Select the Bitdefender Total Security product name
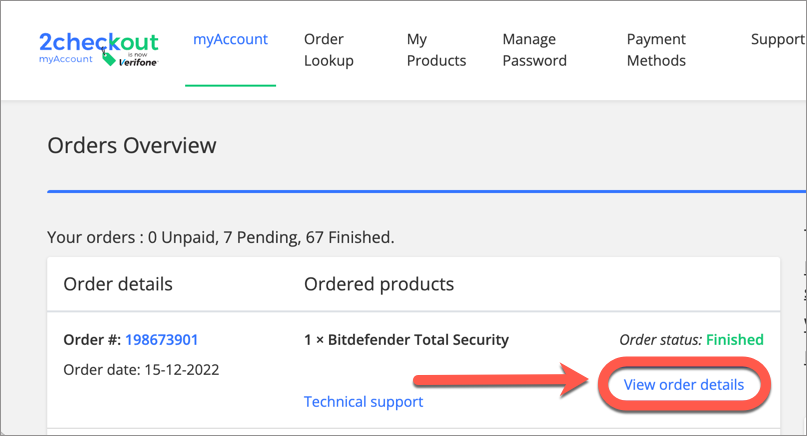The width and height of the screenshot is (807, 436). click(x=418, y=340)
